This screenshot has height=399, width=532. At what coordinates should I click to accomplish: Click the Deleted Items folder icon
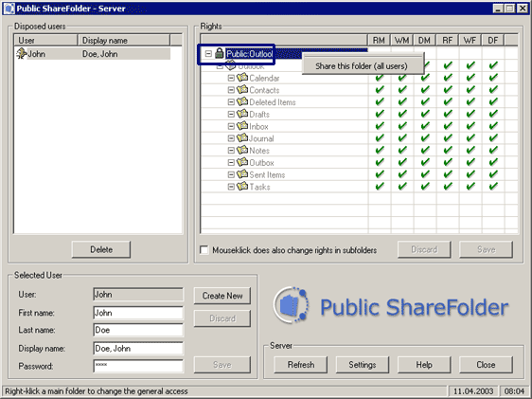click(x=242, y=101)
